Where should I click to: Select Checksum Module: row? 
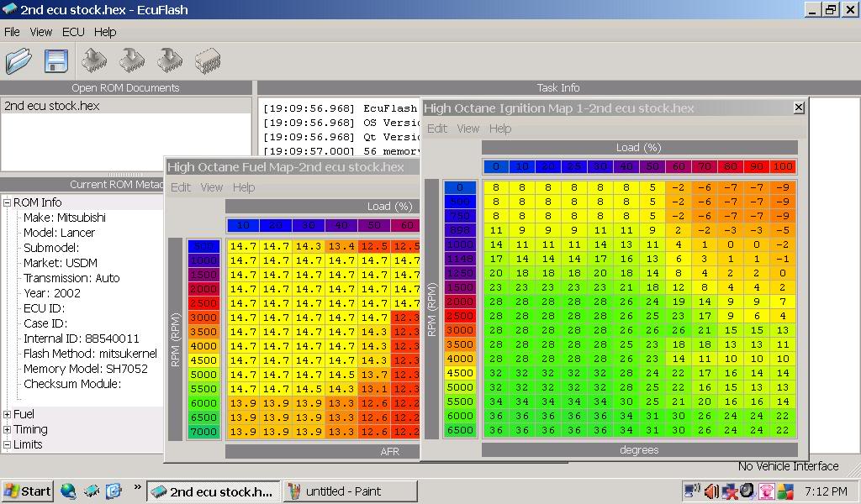pyautogui.click(x=72, y=384)
